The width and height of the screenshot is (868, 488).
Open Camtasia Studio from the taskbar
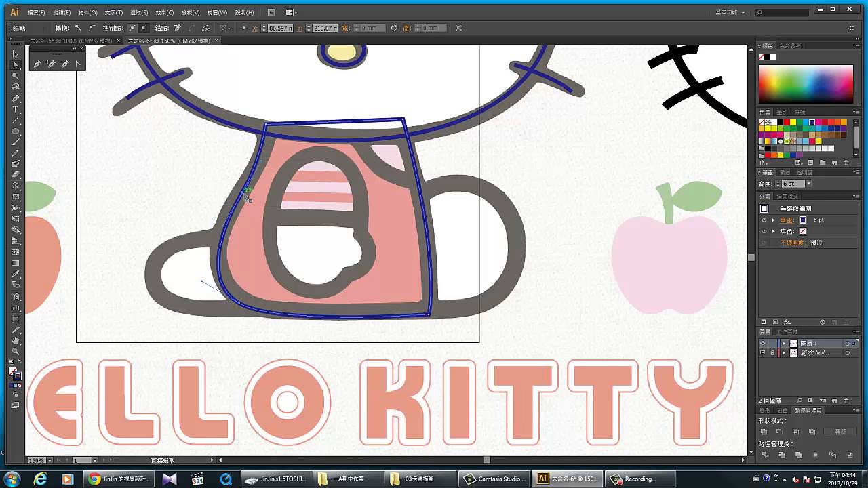(492, 479)
